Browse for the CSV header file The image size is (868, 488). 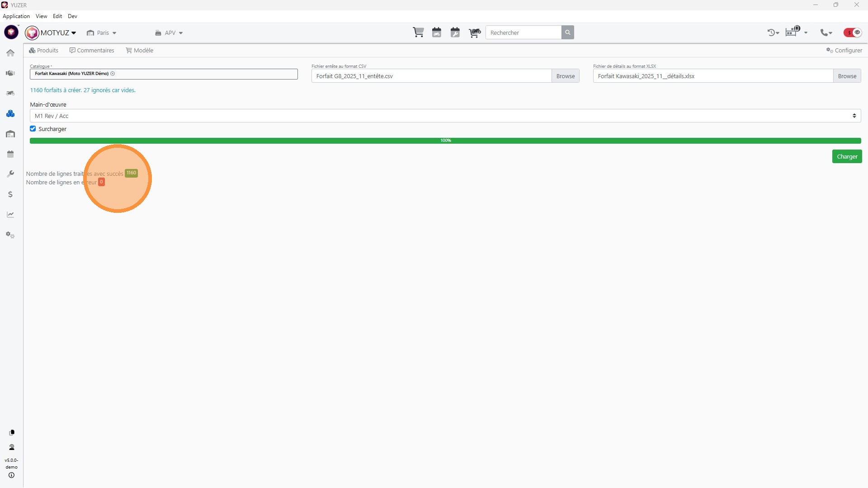[565, 76]
